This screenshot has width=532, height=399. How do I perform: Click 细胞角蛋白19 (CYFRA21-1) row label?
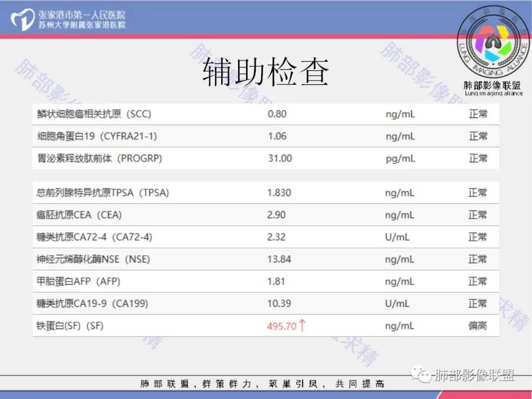pyautogui.click(x=97, y=136)
